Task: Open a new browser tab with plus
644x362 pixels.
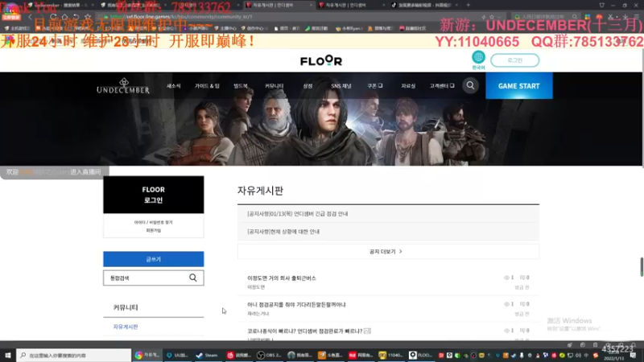Action: (x=468, y=5)
